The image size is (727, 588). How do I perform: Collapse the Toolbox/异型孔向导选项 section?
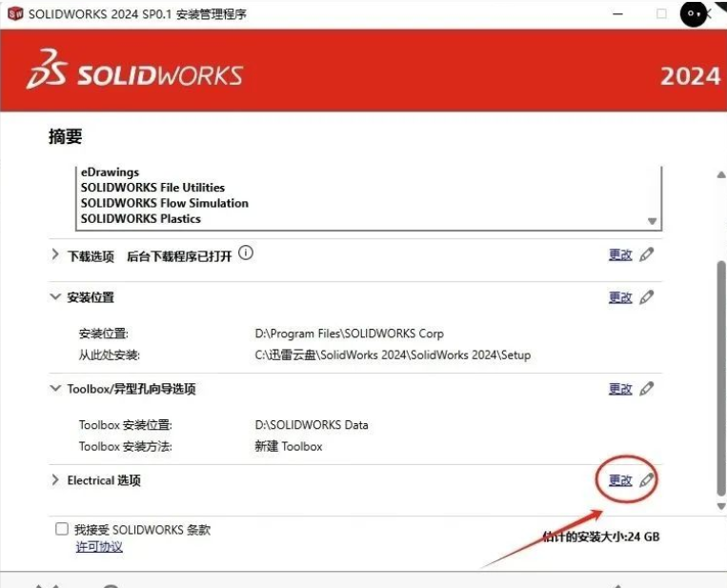coord(55,388)
